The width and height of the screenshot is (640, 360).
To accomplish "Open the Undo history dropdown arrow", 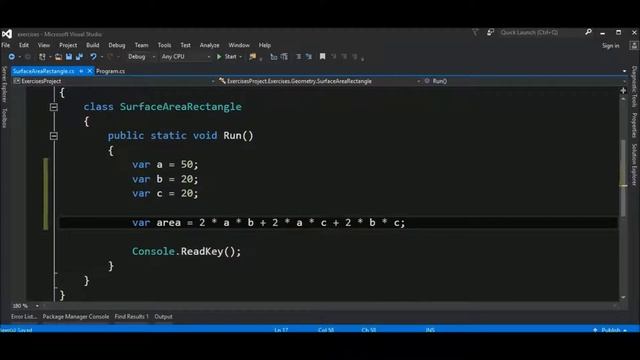I will click(x=102, y=57).
